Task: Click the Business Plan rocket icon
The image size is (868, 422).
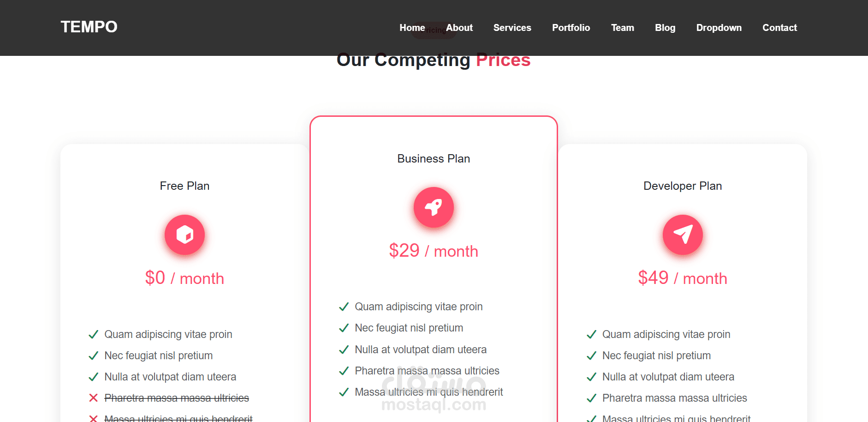Action: pos(434,207)
